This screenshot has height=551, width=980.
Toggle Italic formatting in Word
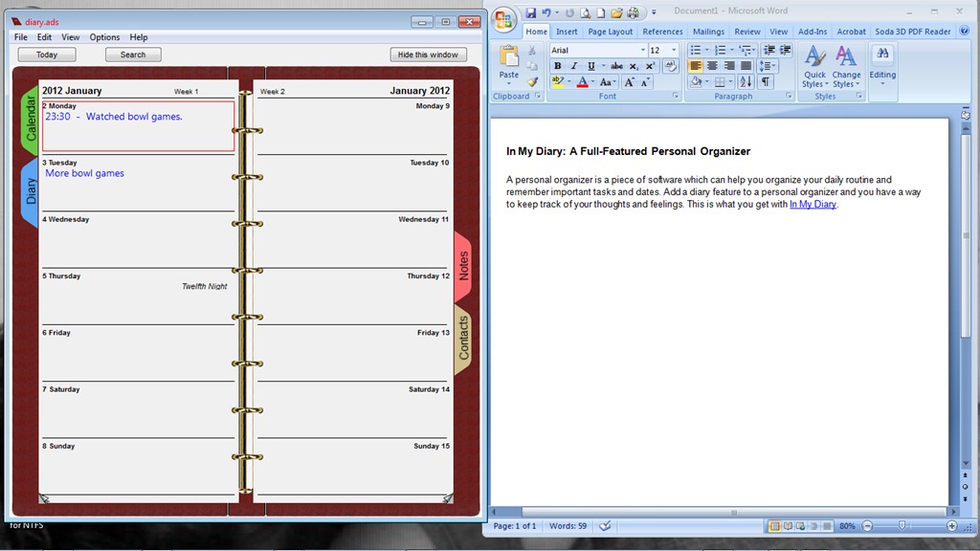[x=574, y=66]
